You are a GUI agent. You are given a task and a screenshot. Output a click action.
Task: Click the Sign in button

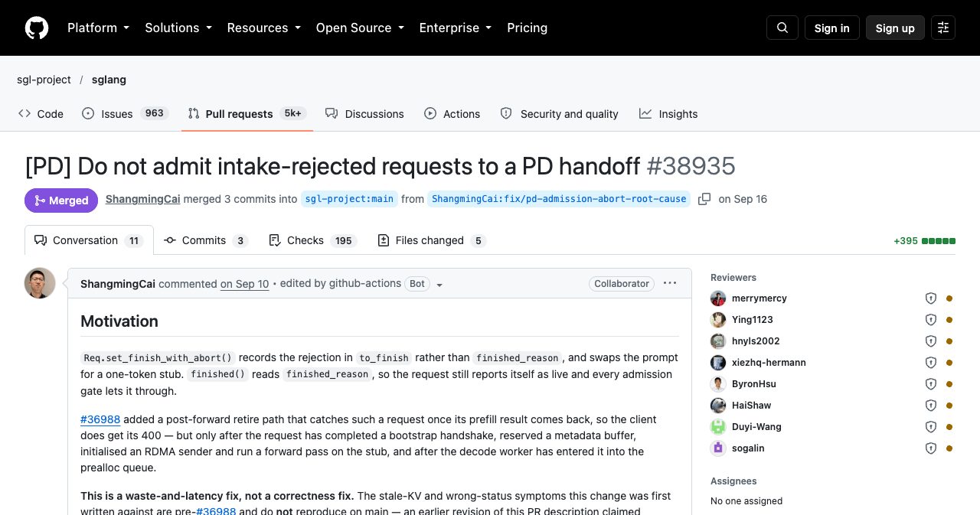pyautogui.click(x=831, y=28)
